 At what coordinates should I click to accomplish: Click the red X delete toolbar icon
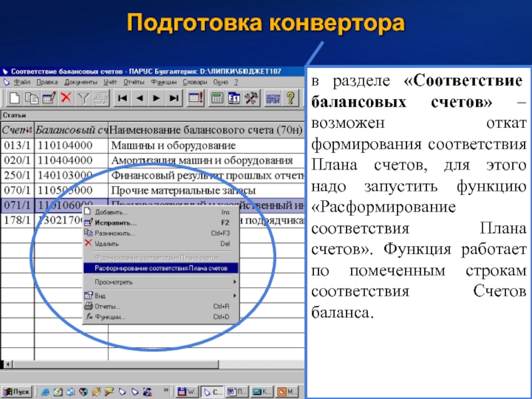[x=66, y=98]
